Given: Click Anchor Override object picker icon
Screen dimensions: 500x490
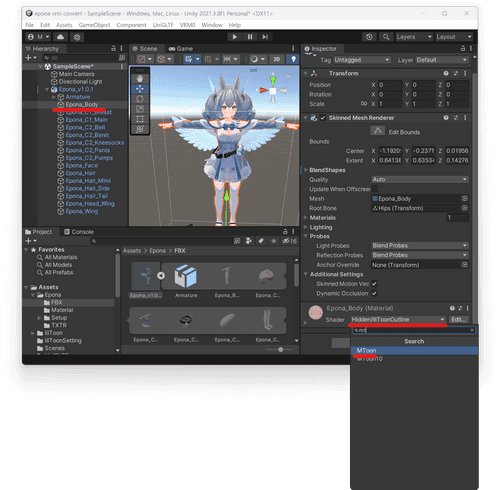Looking at the screenshot, I should pos(464,265).
